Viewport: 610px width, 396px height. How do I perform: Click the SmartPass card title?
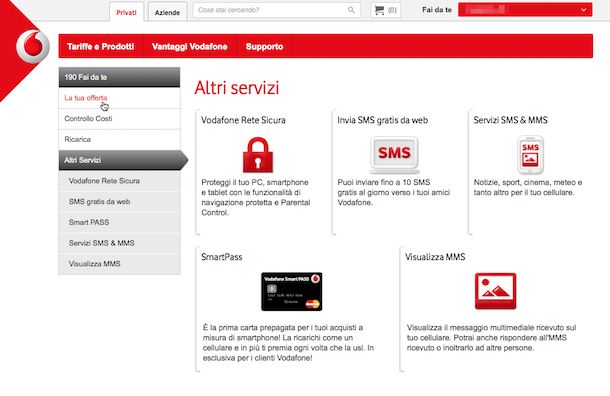(x=222, y=257)
